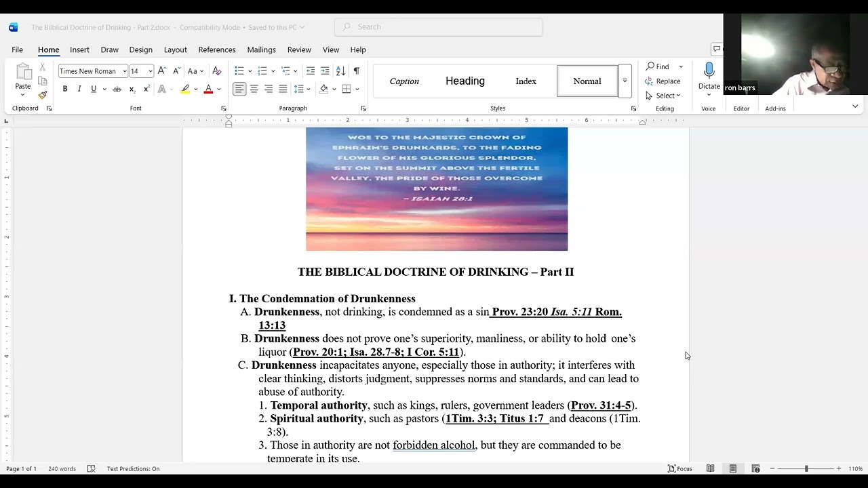Switch to the Design tab
The height and width of the screenshot is (488, 868).
(141, 49)
